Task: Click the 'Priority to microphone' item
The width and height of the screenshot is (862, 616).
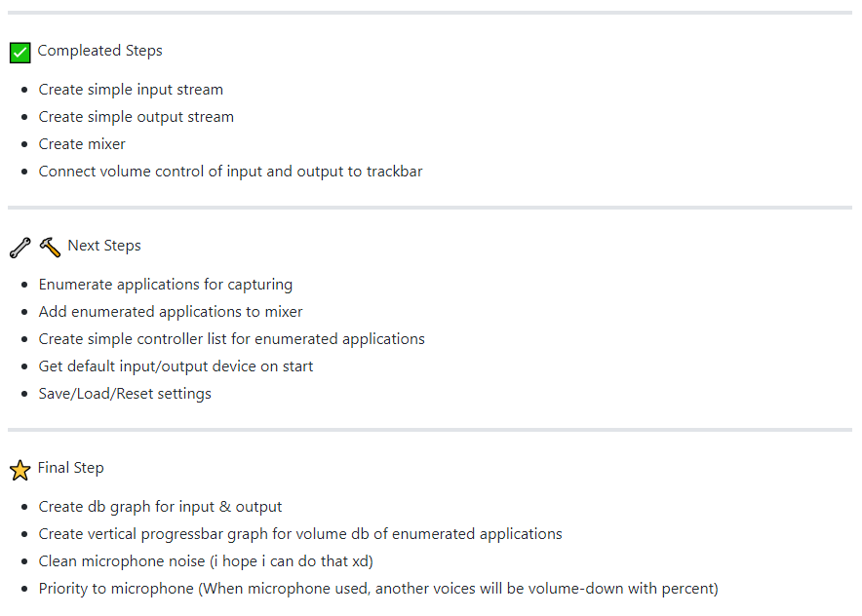Action: coord(378,589)
